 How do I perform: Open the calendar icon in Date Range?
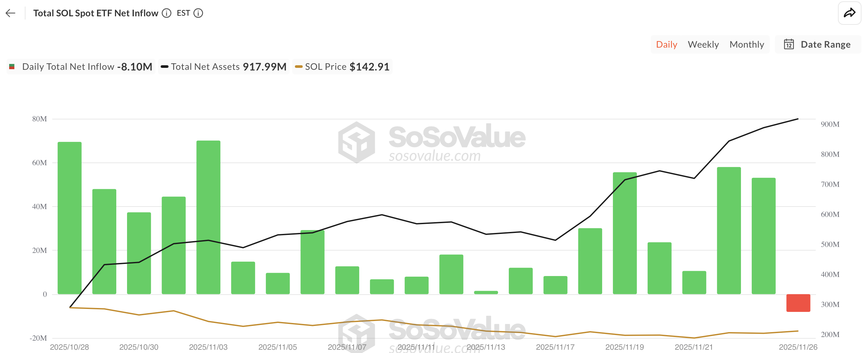pos(789,44)
